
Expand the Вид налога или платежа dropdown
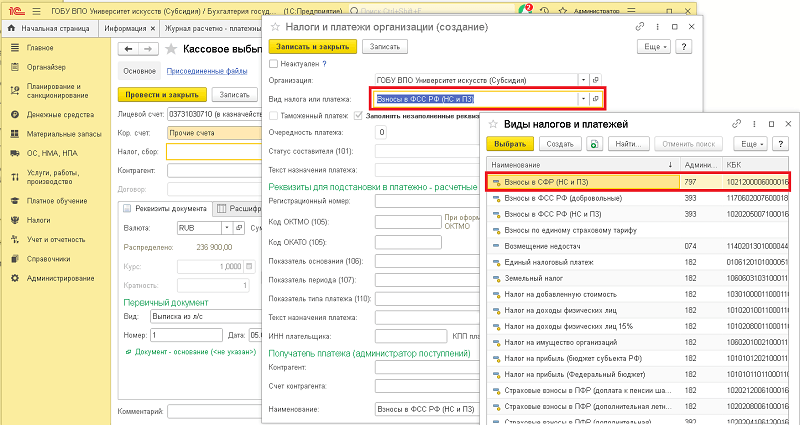[x=582, y=98]
